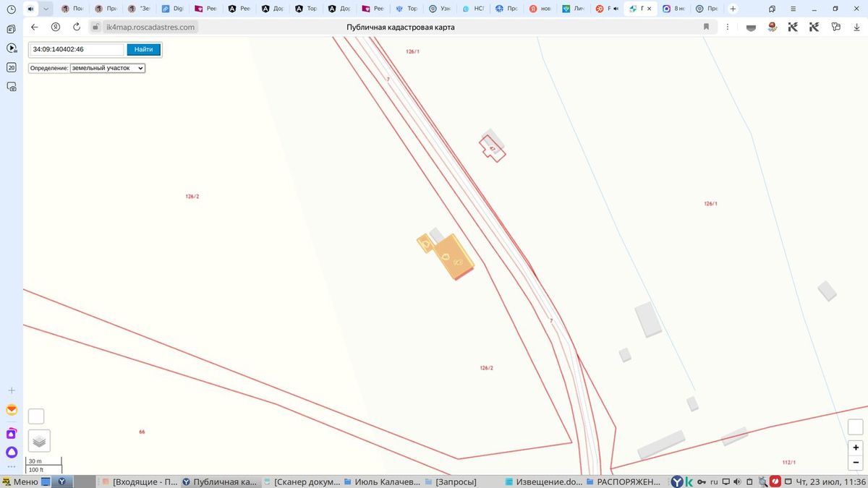Open the Входящие mail taskbar window
Screen dimensions: 868x488
(140, 481)
